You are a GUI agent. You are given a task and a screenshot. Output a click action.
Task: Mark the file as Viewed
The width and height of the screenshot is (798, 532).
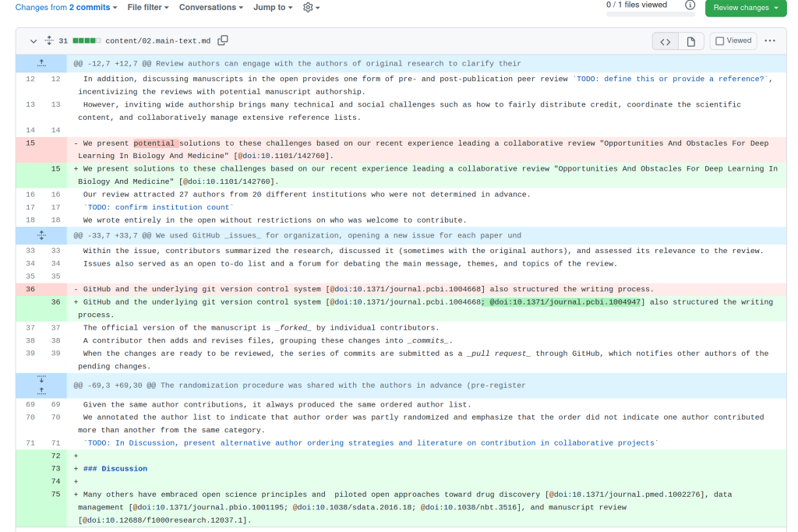click(733, 41)
